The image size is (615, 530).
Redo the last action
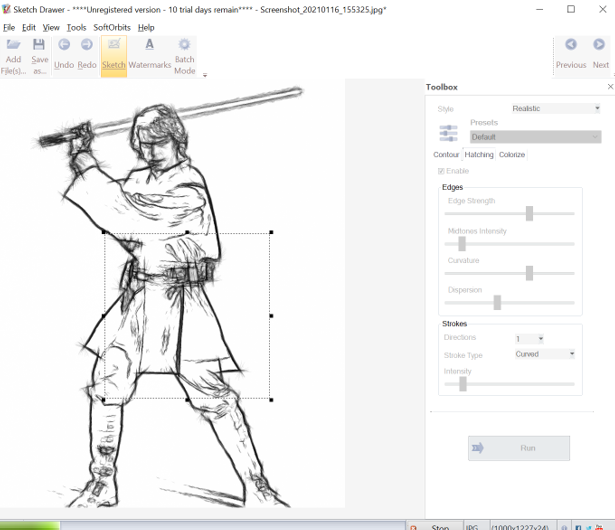click(87, 55)
